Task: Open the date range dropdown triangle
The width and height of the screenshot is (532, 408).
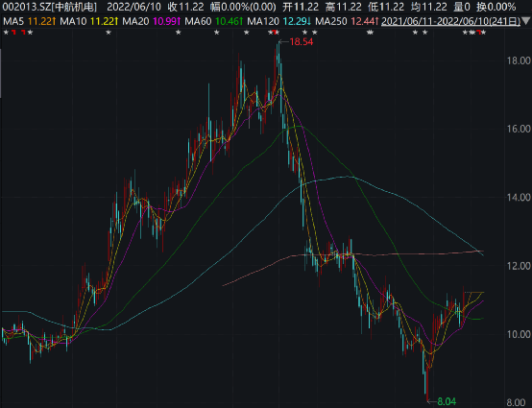Action: click(526, 22)
